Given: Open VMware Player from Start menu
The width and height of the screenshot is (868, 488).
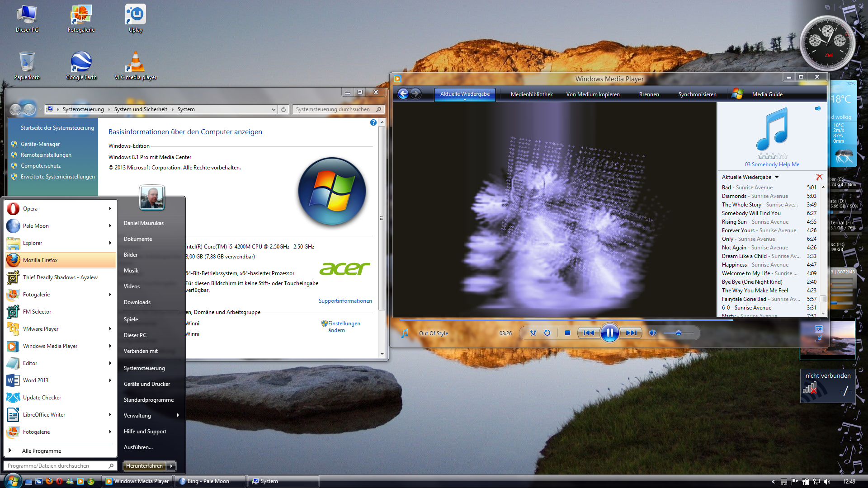Looking at the screenshot, I should [x=61, y=329].
